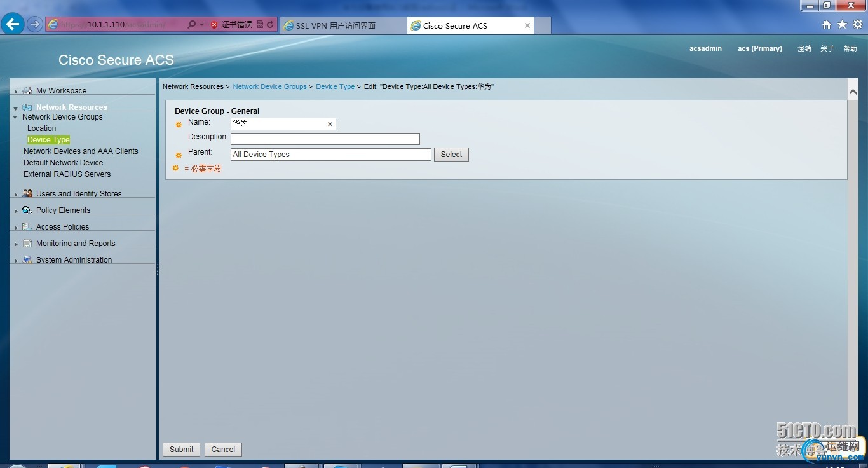Image resolution: width=868 pixels, height=468 pixels.
Task: Open Default Network Device
Action: point(63,163)
